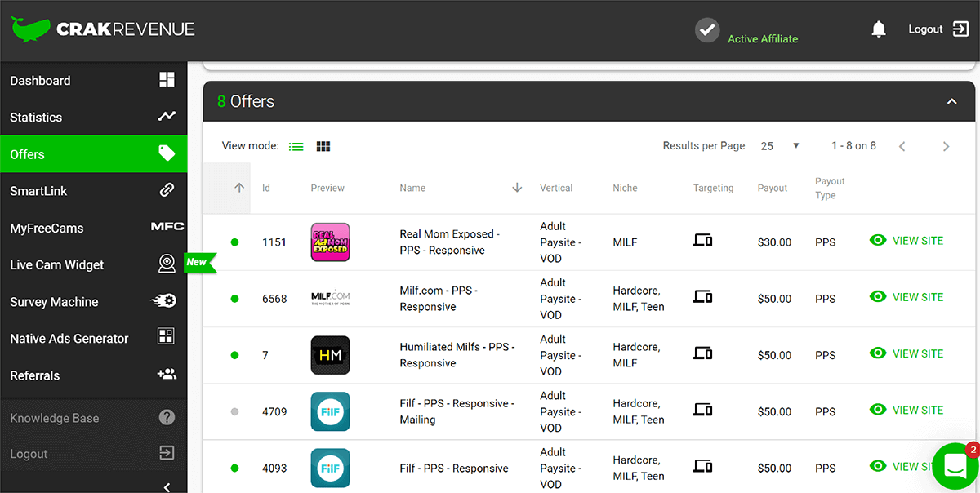Click Logout in the top header
The height and width of the screenshot is (493, 980).
click(938, 29)
